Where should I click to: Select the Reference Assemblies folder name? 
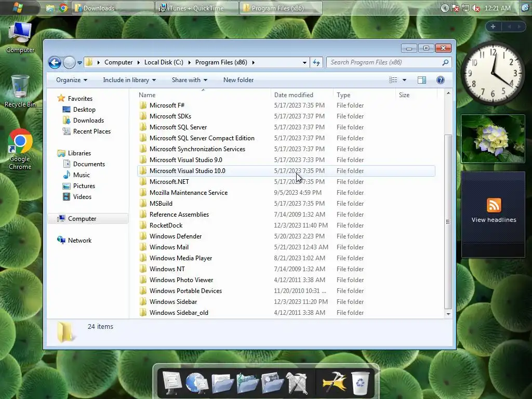179,215
